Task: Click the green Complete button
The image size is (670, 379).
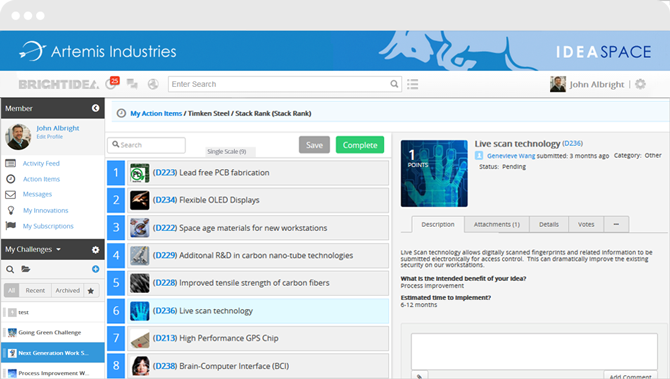Action: [x=360, y=145]
